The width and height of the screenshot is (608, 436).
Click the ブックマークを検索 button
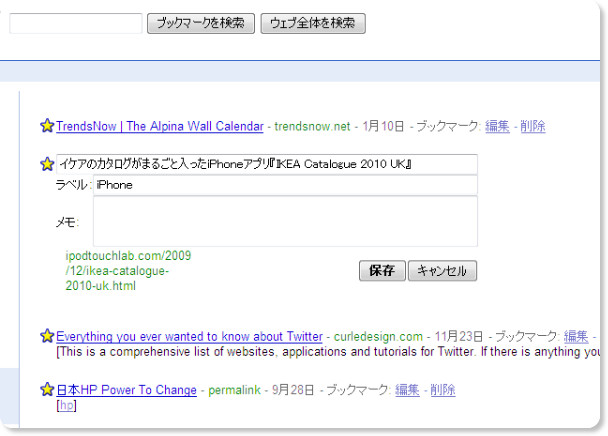201,23
